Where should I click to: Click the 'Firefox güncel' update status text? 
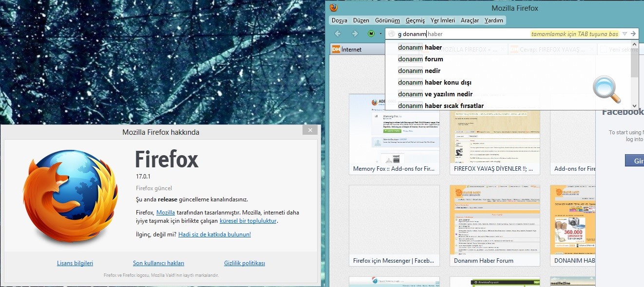154,188
